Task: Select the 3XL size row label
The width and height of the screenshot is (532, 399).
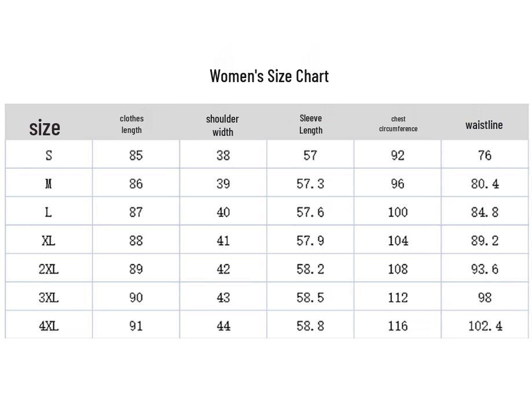Action: point(49,297)
